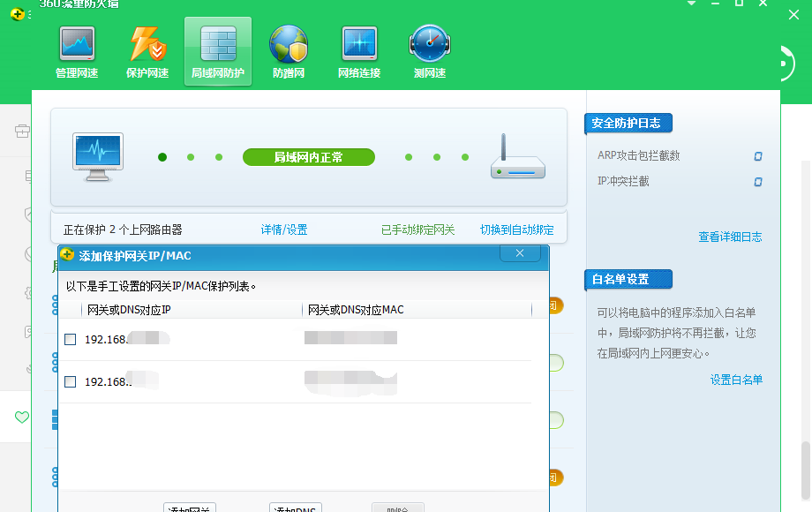Click the IP冲突拦截 label
The height and width of the screenshot is (512, 812).
click(x=623, y=181)
